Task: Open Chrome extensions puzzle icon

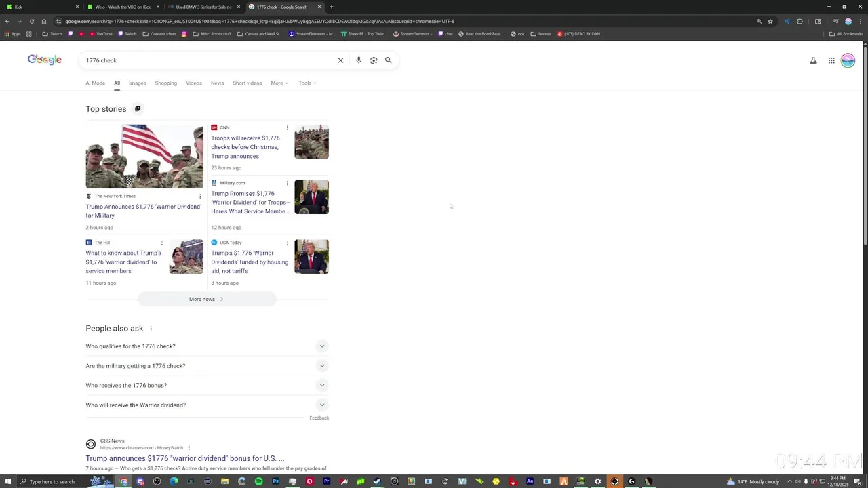Action: tap(800, 21)
